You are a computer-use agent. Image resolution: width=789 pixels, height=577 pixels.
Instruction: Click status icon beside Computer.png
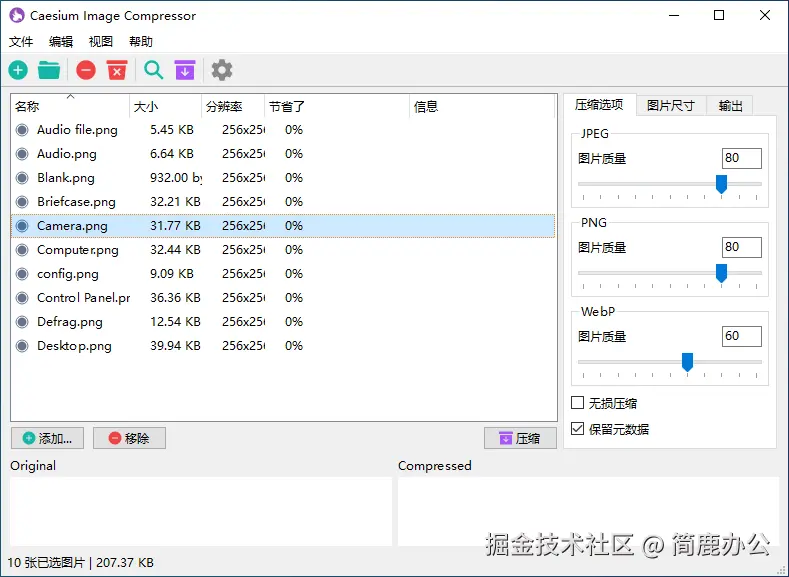point(22,250)
